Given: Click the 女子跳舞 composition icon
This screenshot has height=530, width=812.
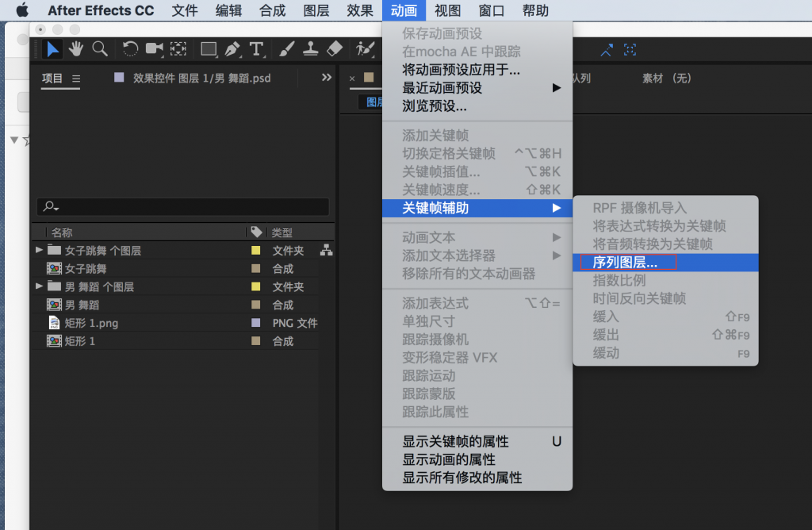Looking at the screenshot, I should (x=55, y=268).
